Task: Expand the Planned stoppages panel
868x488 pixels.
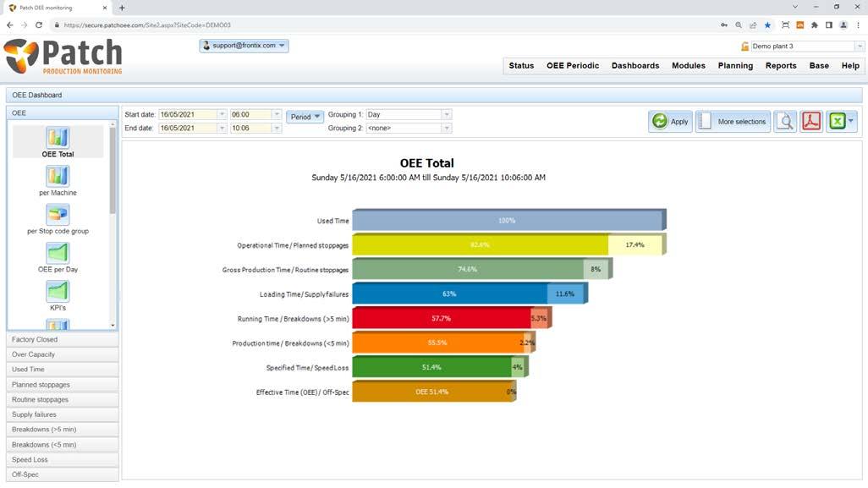Action: [x=63, y=385]
